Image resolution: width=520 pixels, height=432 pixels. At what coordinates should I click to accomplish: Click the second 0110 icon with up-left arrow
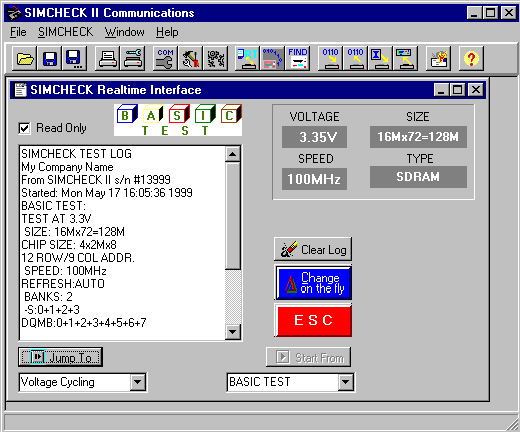355,59
